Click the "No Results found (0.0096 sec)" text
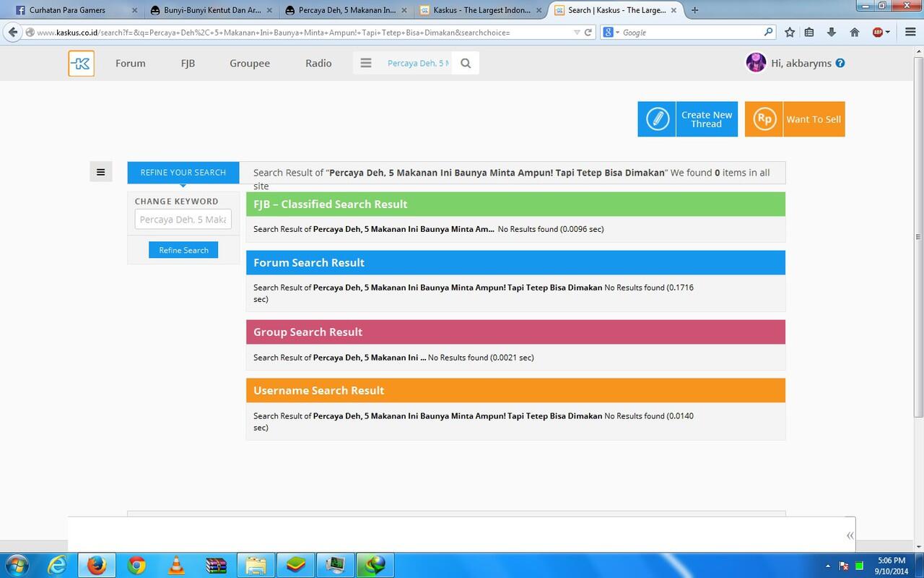Image resolution: width=924 pixels, height=578 pixels. pos(551,229)
